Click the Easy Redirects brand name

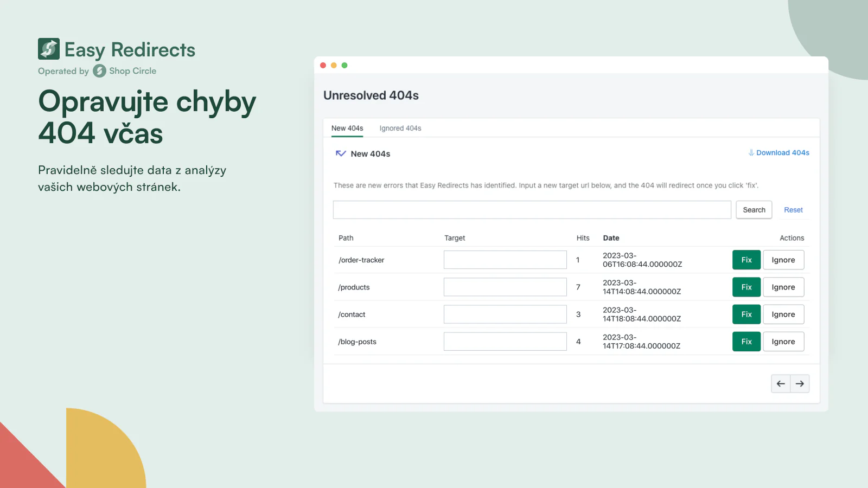(x=130, y=50)
